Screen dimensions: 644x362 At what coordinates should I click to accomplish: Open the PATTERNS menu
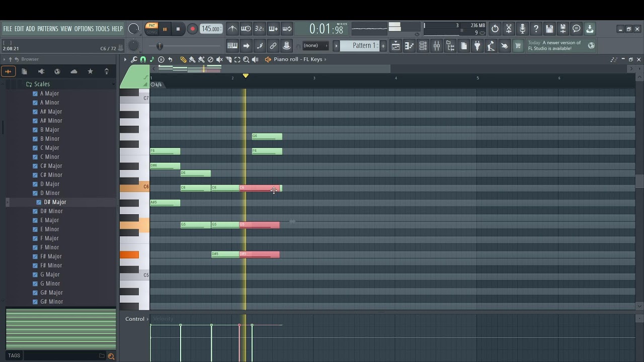48,29
